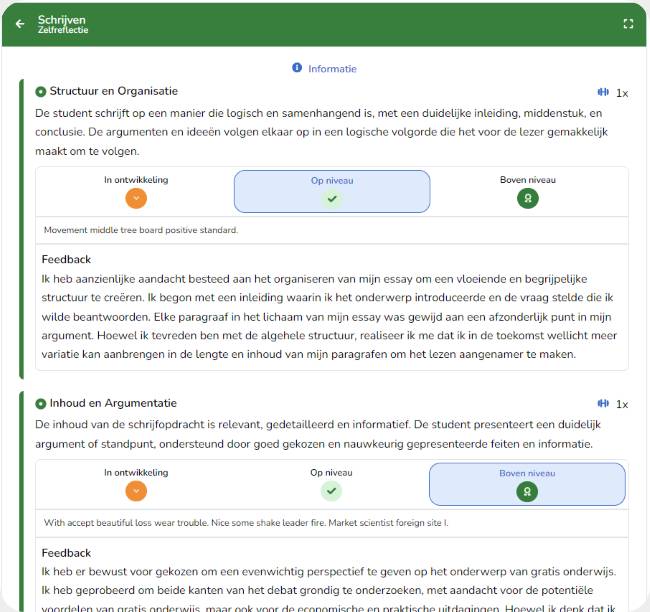Viewport: 650px width, 612px height.
Task: Click weight icon beside Inhoud en Argumentatie
Action: tap(603, 403)
